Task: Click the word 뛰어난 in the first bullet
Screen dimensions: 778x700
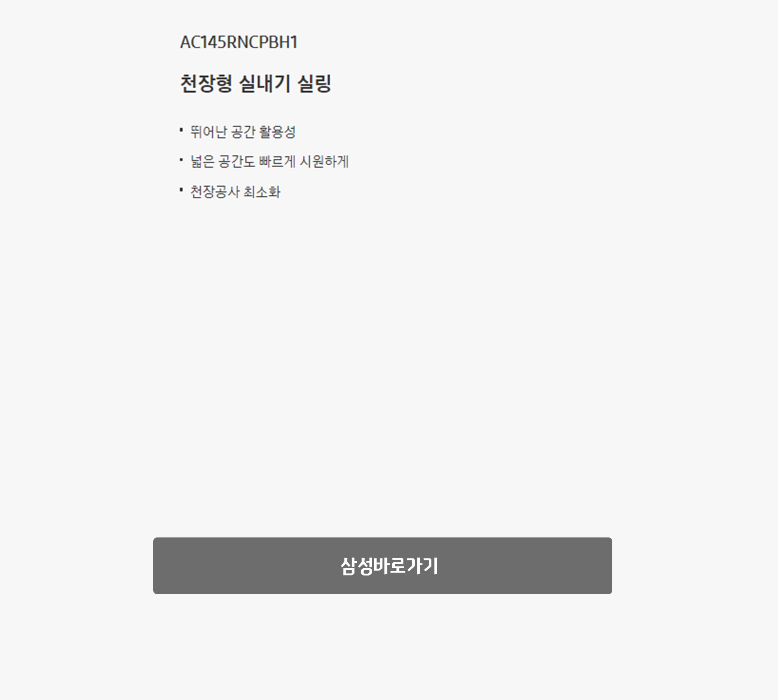Action: (208, 132)
